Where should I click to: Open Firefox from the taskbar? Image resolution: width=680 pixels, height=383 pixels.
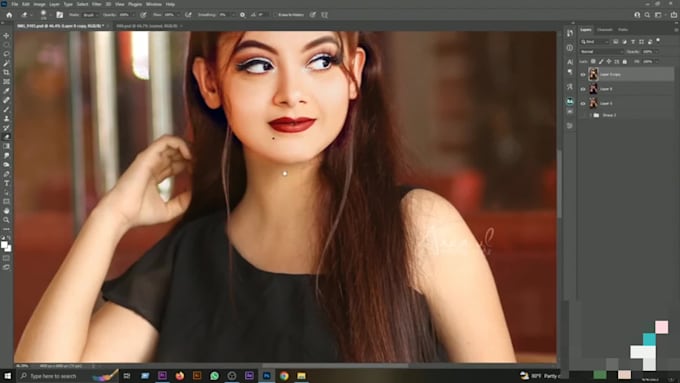180,376
